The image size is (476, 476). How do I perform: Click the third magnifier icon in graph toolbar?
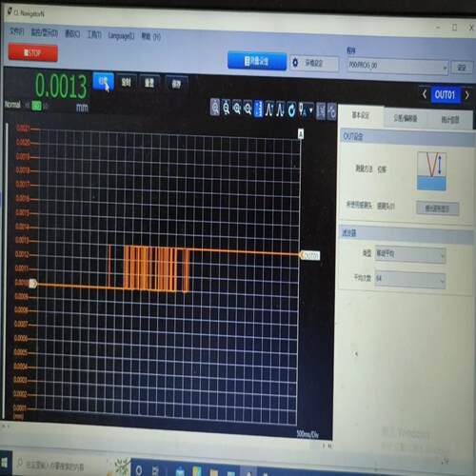click(x=237, y=109)
